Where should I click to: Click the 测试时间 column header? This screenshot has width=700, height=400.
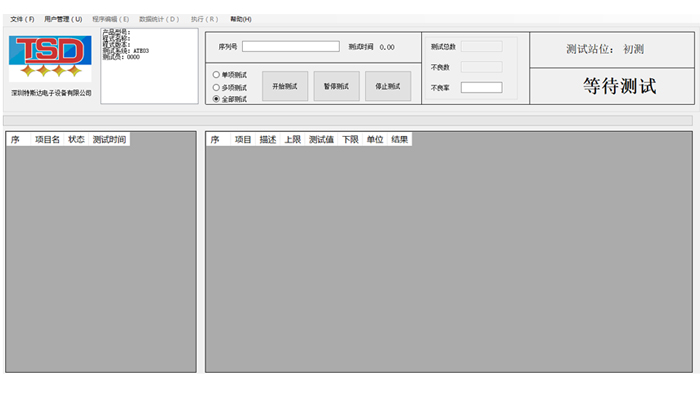coord(110,140)
